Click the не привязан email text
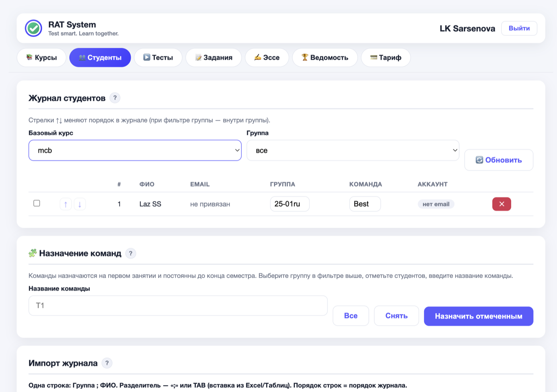The width and height of the screenshot is (557, 392). (210, 204)
